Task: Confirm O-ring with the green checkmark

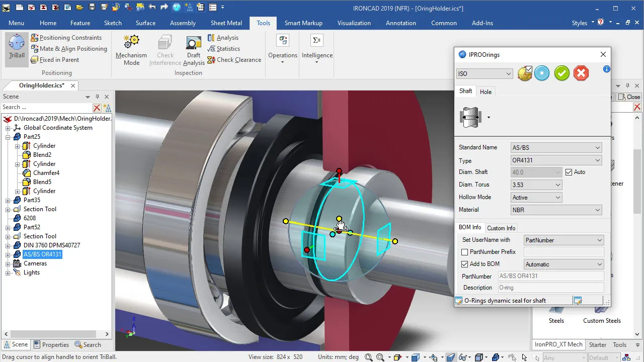Action: 561,73
